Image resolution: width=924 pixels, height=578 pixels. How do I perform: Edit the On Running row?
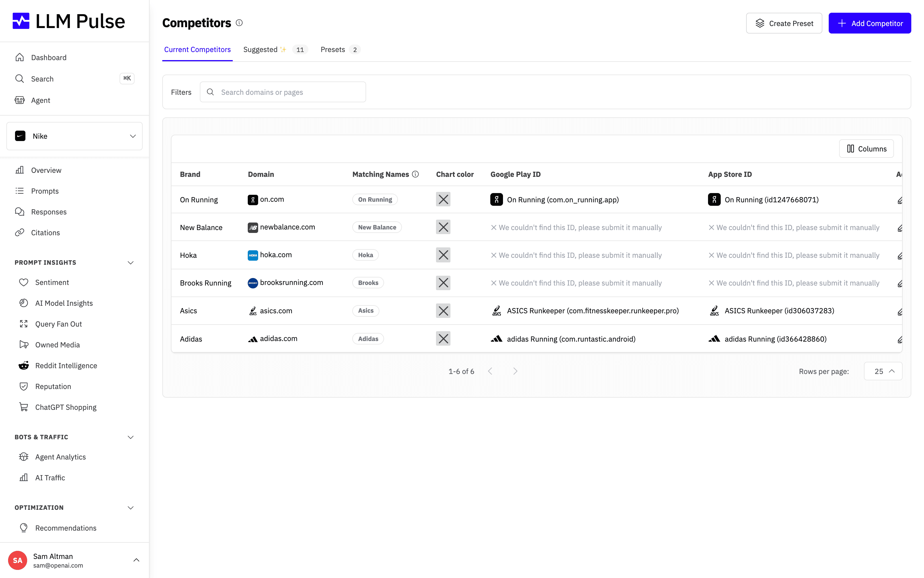[899, 200]
